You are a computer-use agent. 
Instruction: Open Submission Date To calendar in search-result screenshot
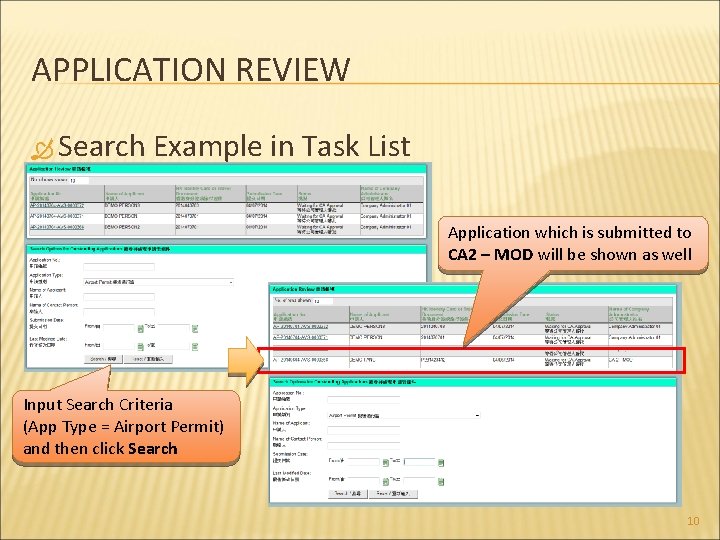point(441,462)
